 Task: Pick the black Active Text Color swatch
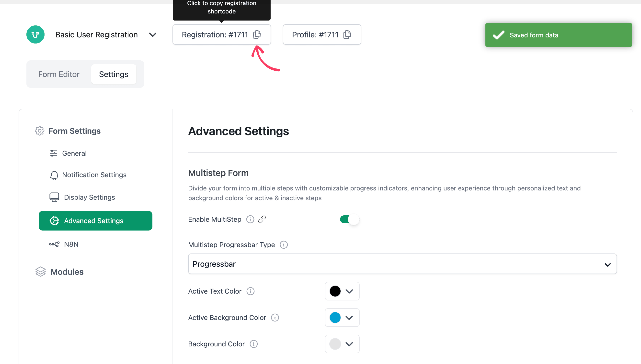coord(335,291)
